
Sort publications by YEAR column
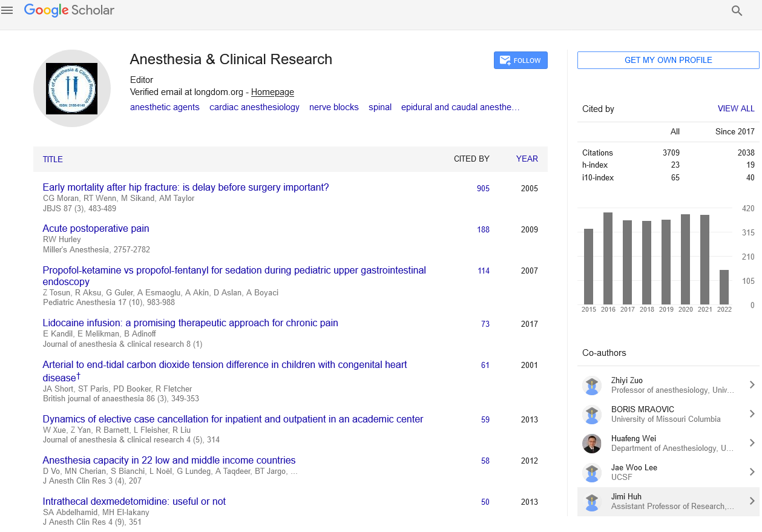click(x=527, y=159)
